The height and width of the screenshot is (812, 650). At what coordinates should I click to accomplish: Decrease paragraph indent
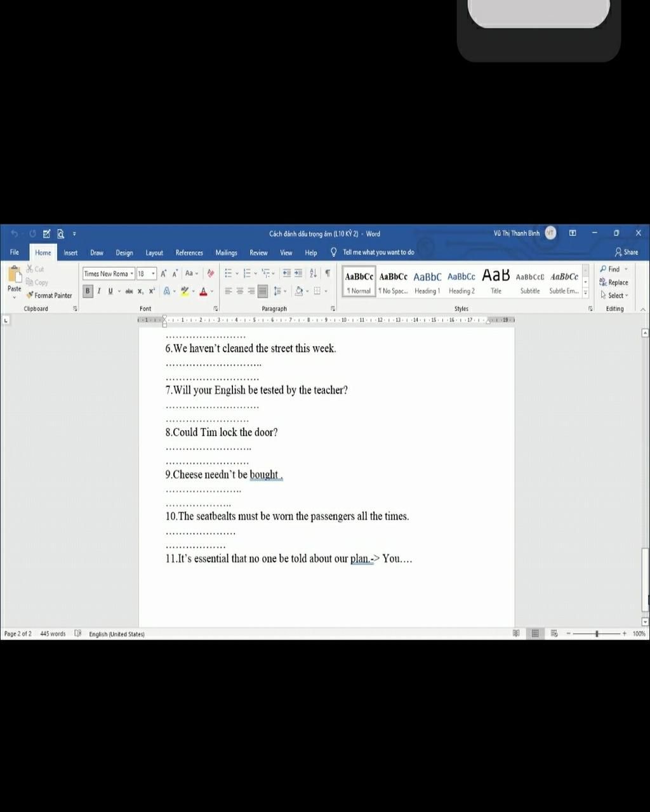pos(287,273)
